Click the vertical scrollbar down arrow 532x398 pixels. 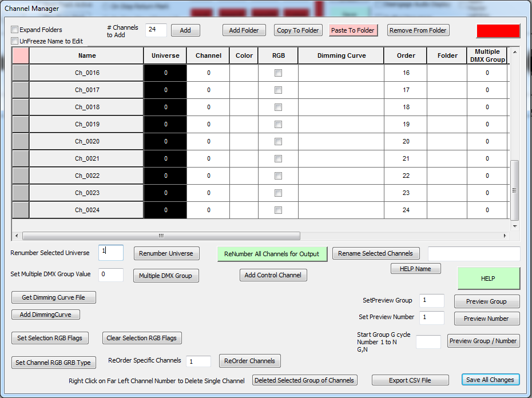[515, 226]
